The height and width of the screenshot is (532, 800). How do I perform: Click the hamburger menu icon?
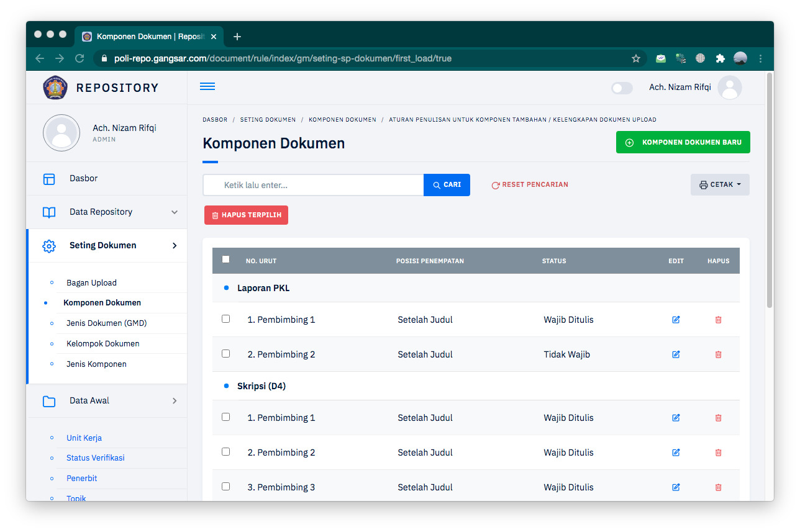coord(207,86)
